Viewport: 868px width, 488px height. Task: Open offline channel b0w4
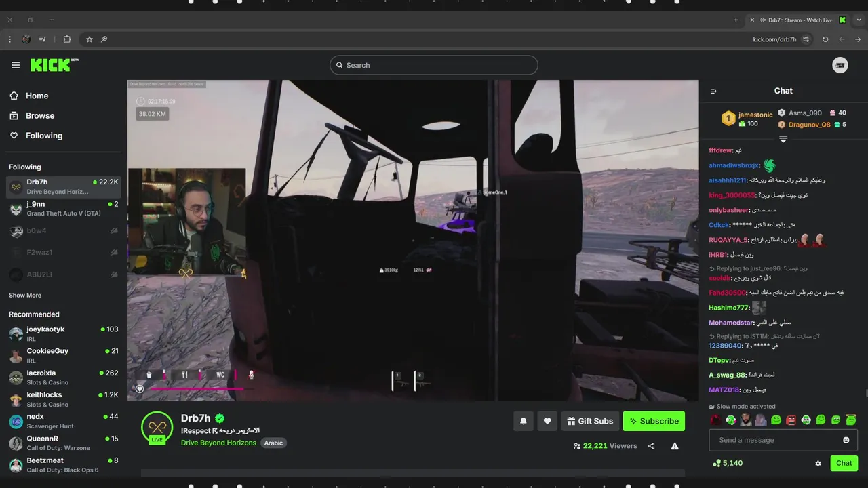point(64,231)
